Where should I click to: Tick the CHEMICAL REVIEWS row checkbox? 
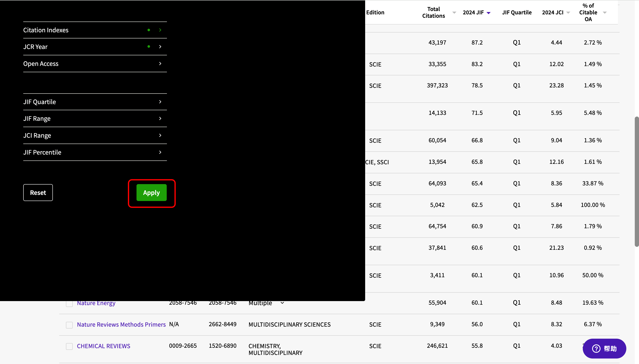tap(69, 346)
